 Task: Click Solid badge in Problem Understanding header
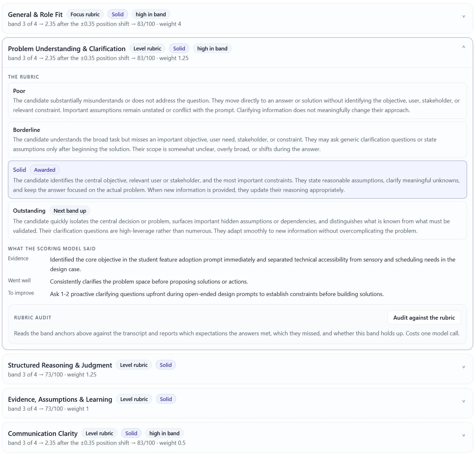pyautogui.click(x=179, y=49)
